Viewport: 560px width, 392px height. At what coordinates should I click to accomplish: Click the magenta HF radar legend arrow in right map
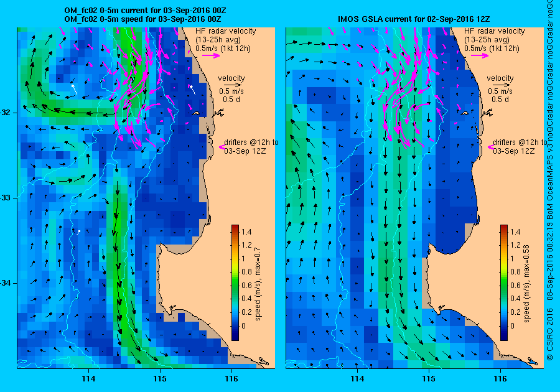[480, 55]
